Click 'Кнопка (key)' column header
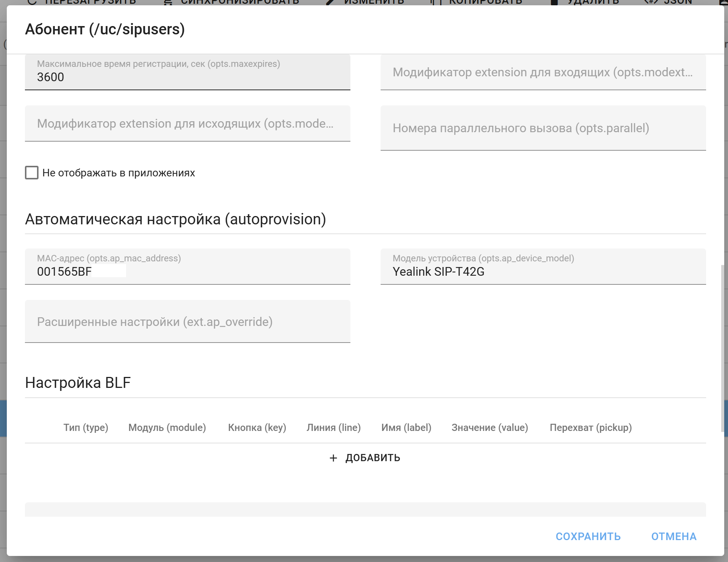The height and width of the screenshot is (562, 728). tap(257, 428)
